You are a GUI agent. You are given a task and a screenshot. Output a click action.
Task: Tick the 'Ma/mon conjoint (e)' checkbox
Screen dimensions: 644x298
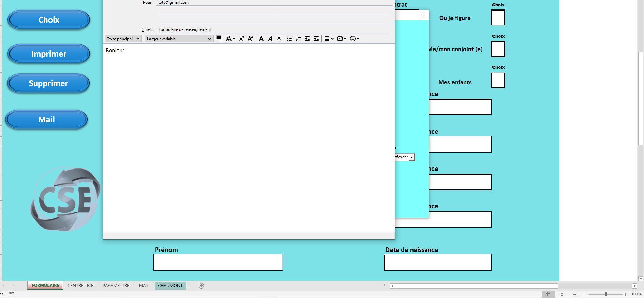pyautogui.click(x=498, y=49)
